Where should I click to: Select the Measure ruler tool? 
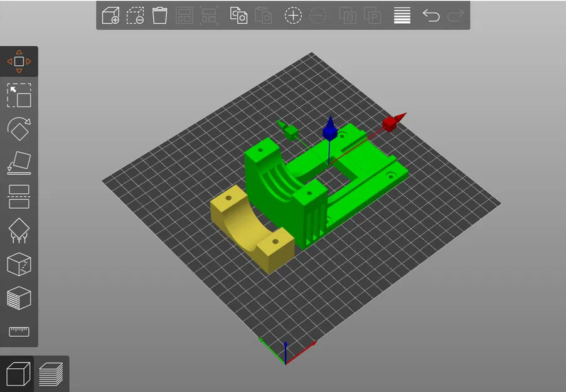pyautogui.click(x=19, y=331)
